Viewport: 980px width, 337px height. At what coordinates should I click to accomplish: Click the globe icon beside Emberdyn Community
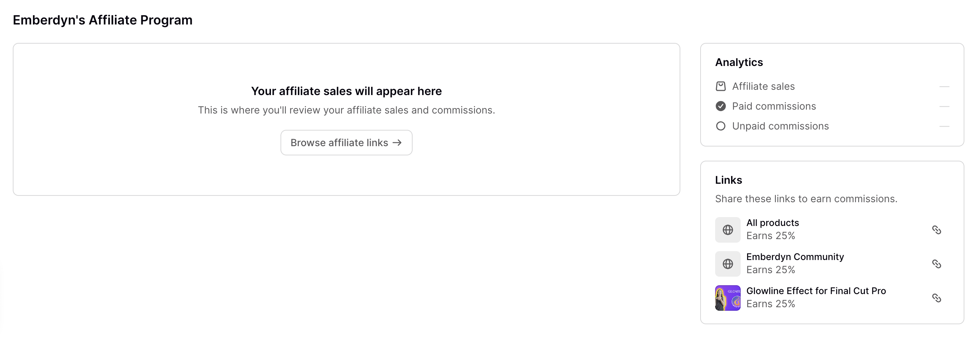click(728, 264)
